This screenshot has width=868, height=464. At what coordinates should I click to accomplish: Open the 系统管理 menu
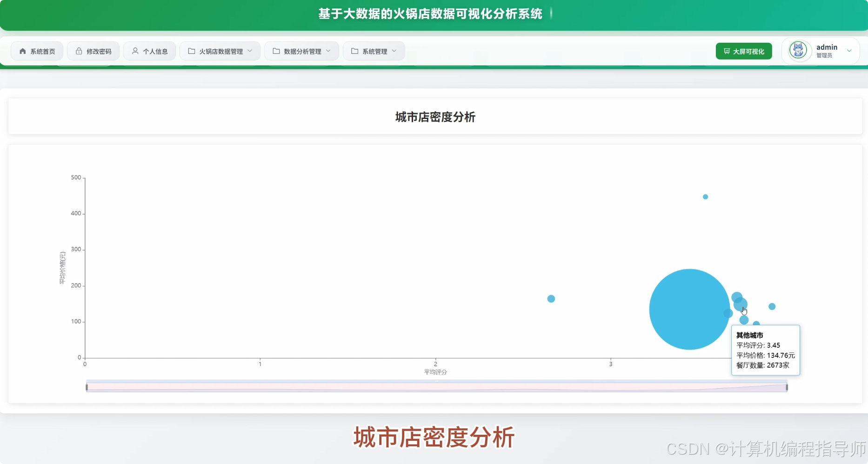click(374, 51)
